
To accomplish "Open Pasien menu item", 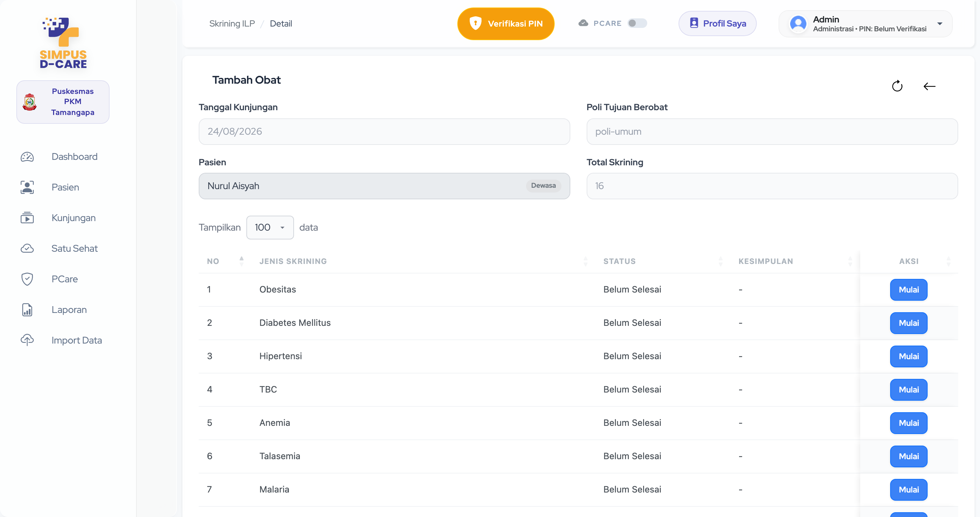I will pyautogui.click(x=65, y=187).
